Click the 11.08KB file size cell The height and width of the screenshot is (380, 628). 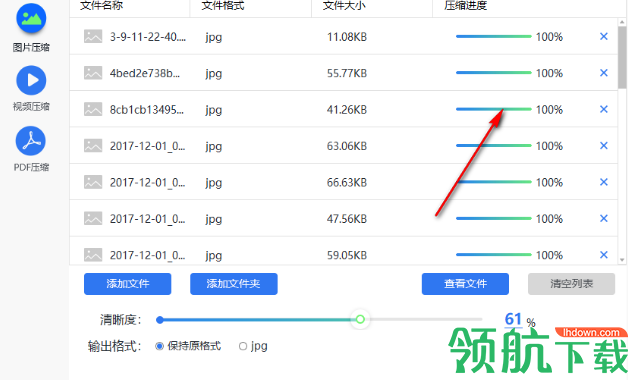tap(347, 37)
